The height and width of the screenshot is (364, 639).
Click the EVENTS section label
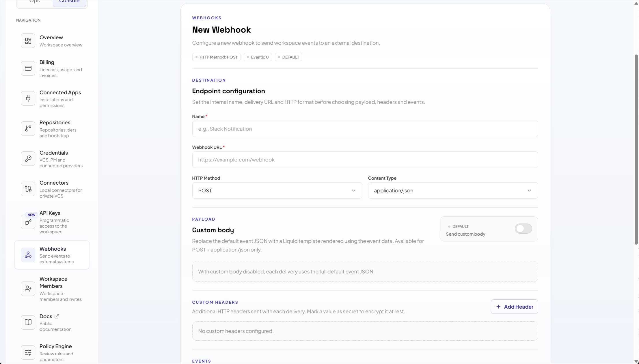tap(202, 361)
